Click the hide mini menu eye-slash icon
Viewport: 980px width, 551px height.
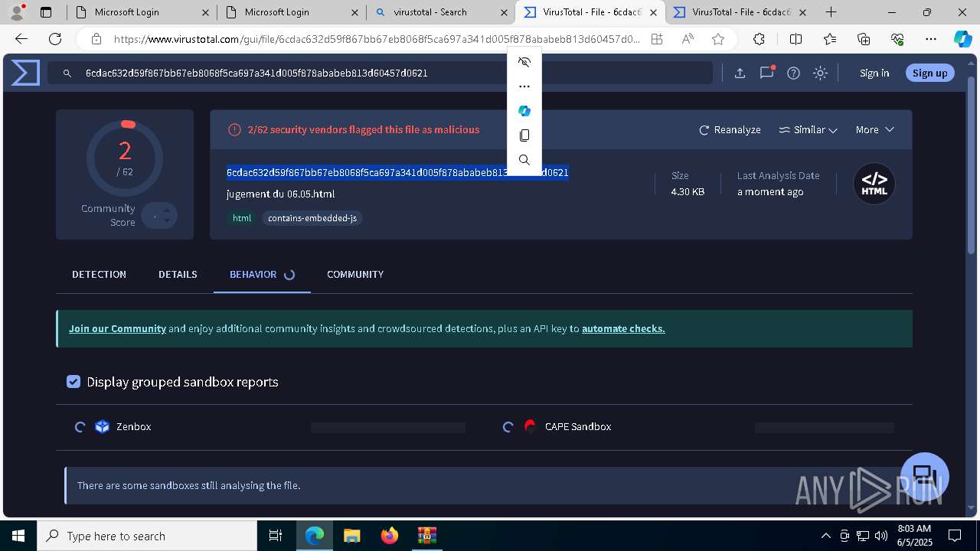coord(524,62)
